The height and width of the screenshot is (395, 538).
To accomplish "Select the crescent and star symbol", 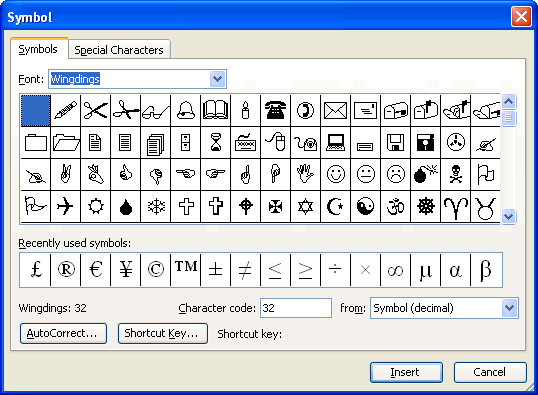I will (x=336, y=207).
